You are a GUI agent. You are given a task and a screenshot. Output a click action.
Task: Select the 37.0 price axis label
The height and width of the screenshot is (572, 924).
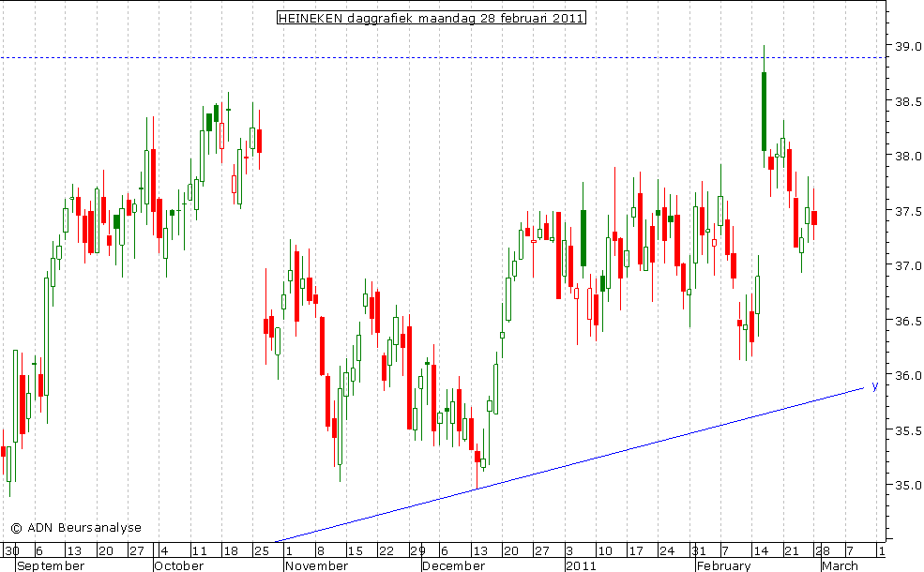click(x=907, y=265)
